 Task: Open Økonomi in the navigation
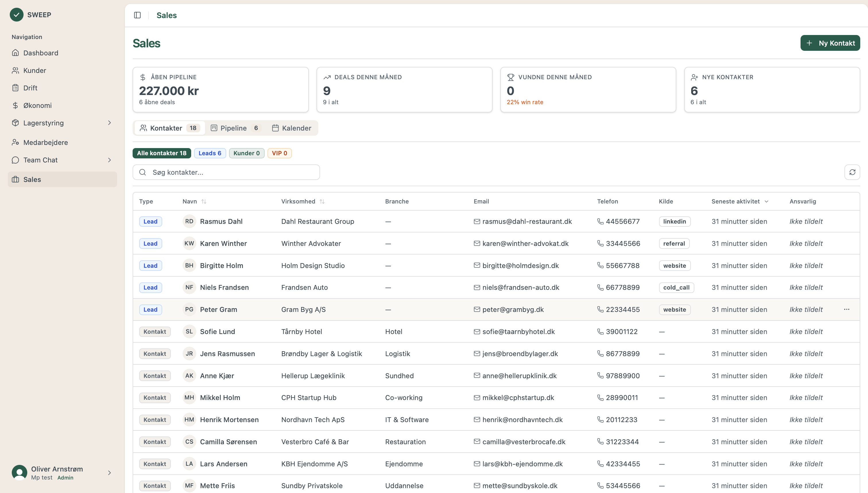37,105
